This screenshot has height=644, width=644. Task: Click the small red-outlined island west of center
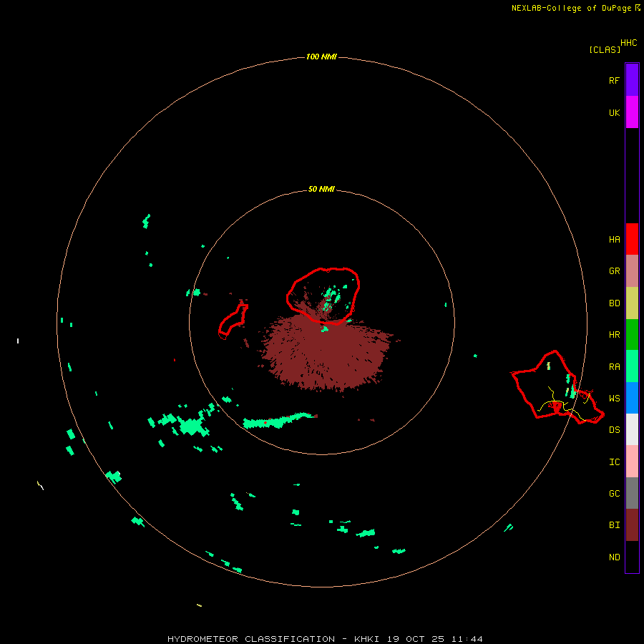tap(233, 321)
